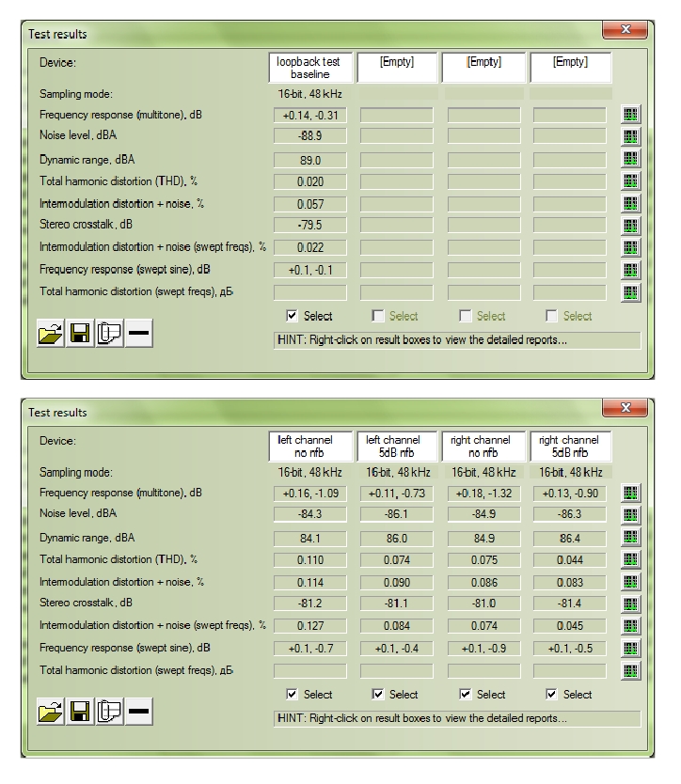Uncheck Select for left channel 5dB nfb
Viewport: 681px width, 784px height.
(378, 695)
